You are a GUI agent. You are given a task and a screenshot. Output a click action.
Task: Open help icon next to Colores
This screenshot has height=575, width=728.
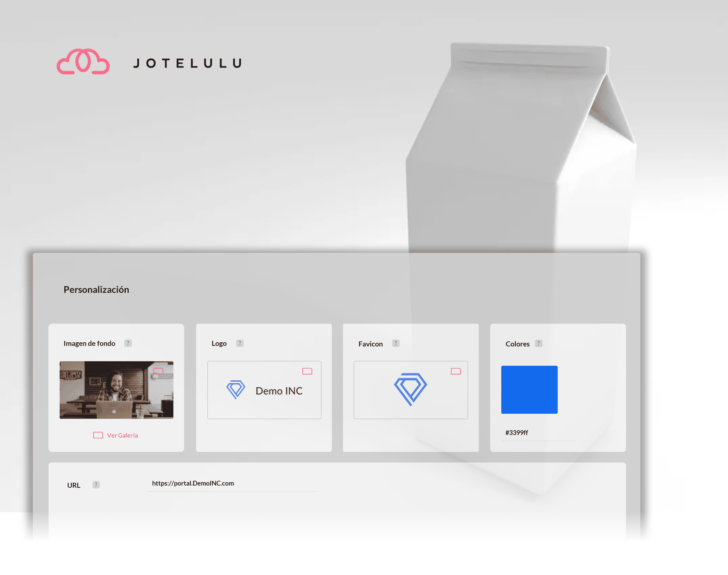(x=539, y=343)
